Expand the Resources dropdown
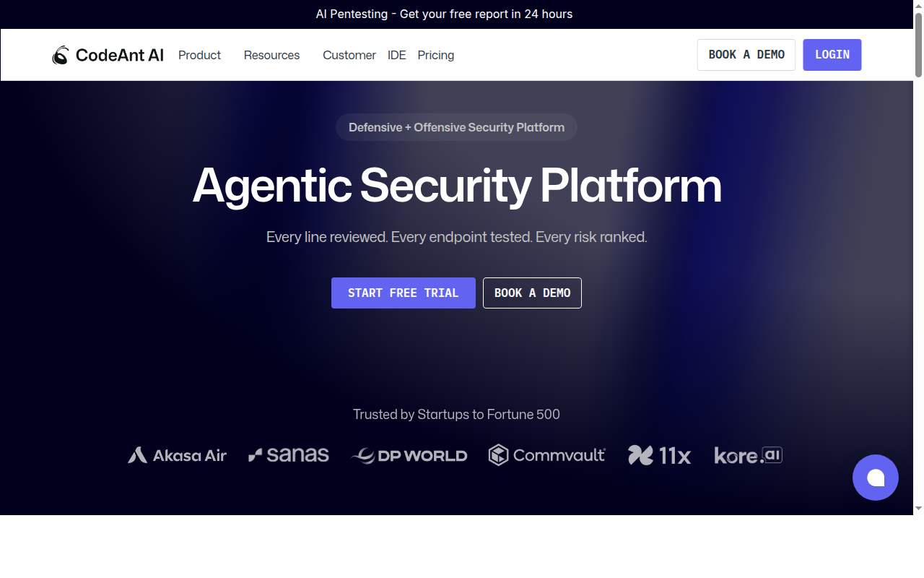Image resolution: width=924 pixels, height=578 pixels. [x=271, y=55]
